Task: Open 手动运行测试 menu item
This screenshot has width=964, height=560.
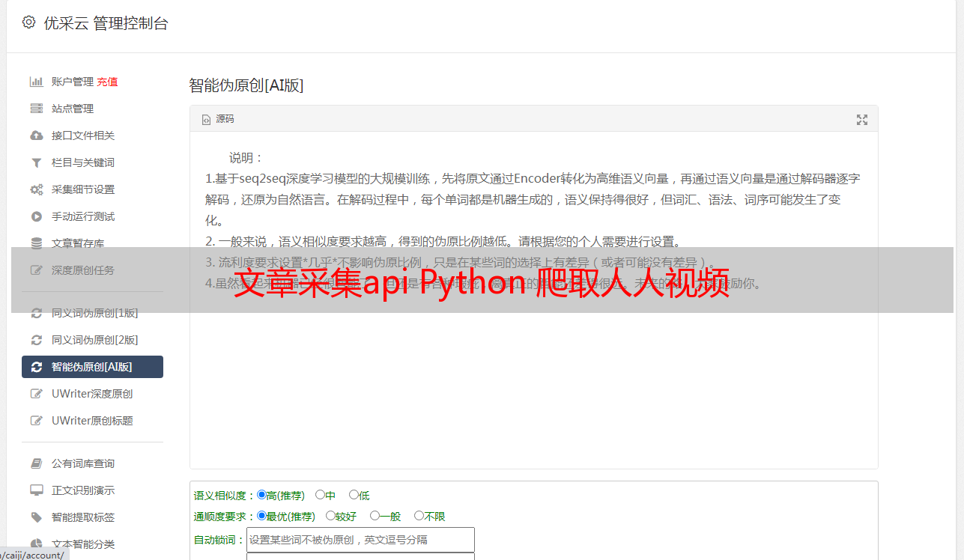Action: [x=83, y=216]
